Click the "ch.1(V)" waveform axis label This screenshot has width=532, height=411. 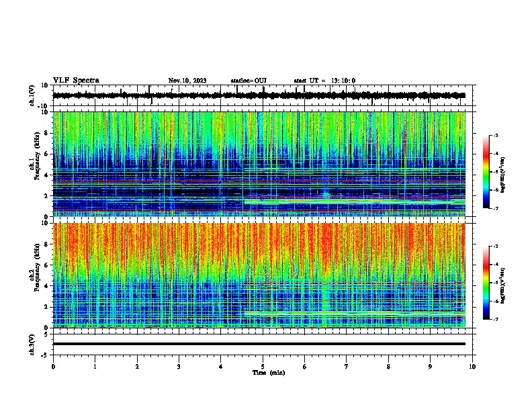tap(32, 95)
